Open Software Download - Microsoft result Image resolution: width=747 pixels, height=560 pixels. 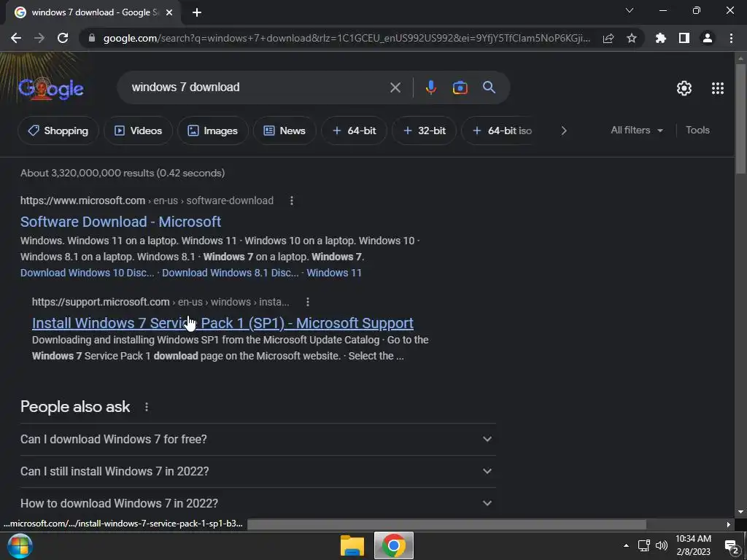coord(120,222)
